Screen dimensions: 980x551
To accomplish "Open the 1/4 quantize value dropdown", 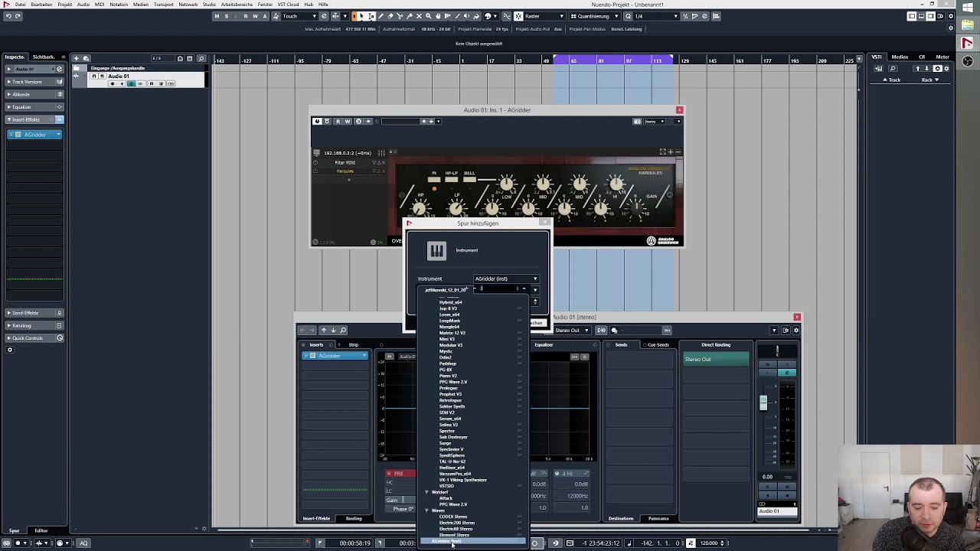I will 655,16.
